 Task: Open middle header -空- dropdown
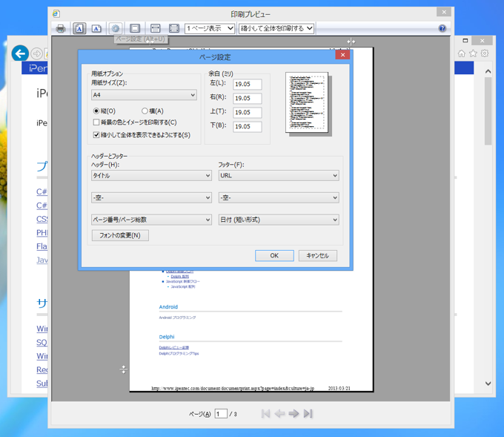pyautogui.click(x=151, y=197)
